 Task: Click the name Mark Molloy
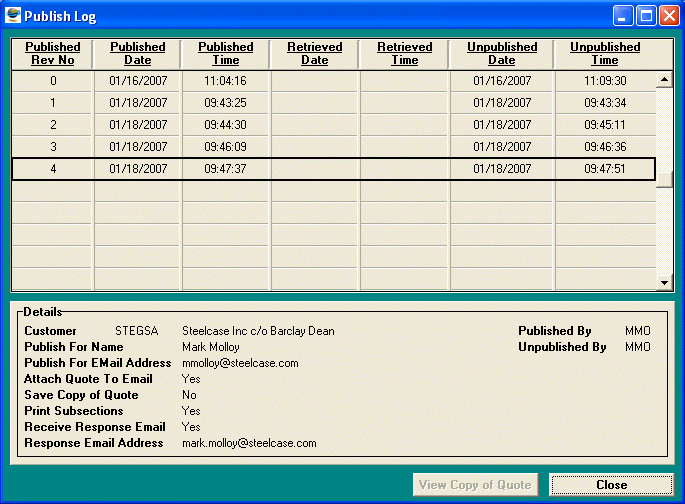[211, 347]
